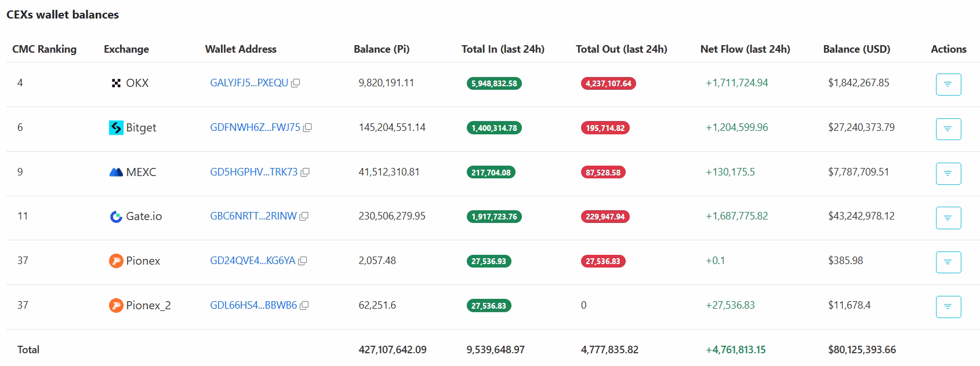The width and height of the screenshot is (980, 366).
Task: Open the OKX wallet address GALYJFJ5...PXEQU link
Action: click(249, 83)
